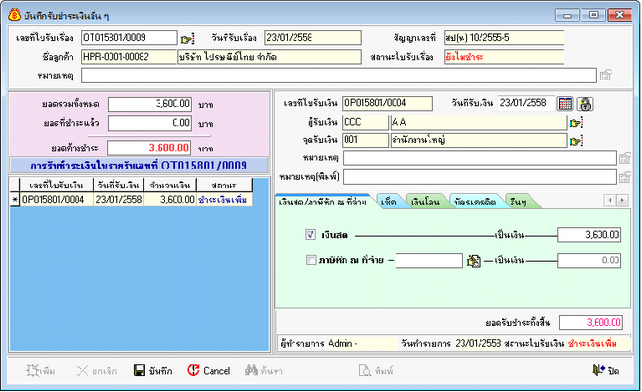Switch to เงินสด/ภาษีหัก ณ ที่จ่าย tab

coord(323,202)
